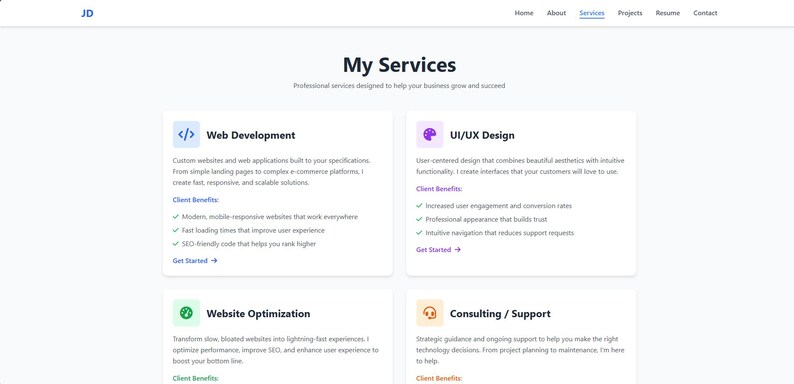Click the Website Optimization gauge icon
The height and width of the screenshot is (384, 794).
point(186,313)
